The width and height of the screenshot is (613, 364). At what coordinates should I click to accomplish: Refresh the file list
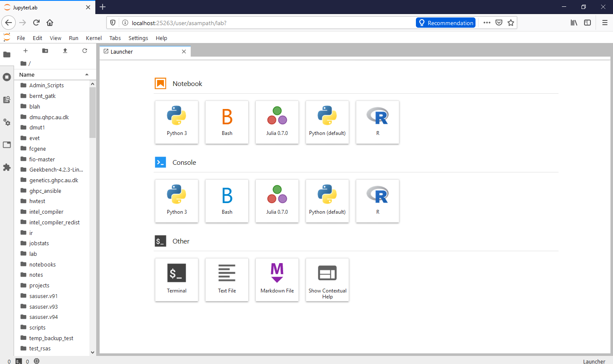pos(85,51)
